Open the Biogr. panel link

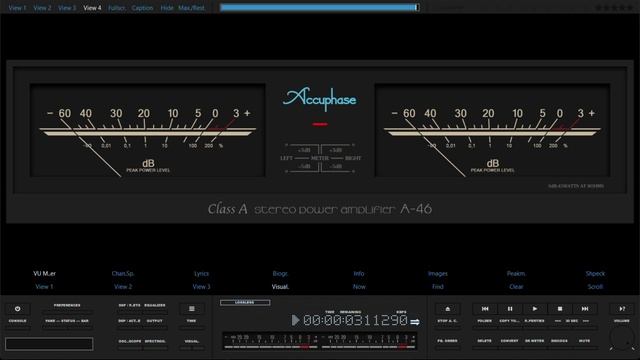[280, 273]
